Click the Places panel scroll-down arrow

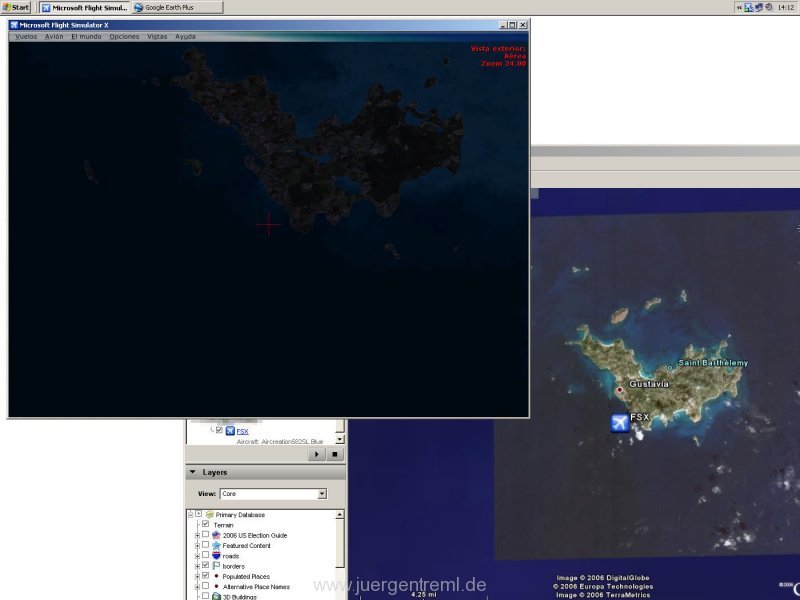tap(340, 439)
